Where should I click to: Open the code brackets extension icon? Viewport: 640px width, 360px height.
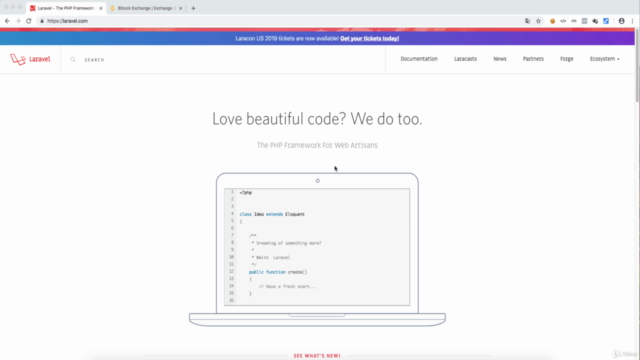point(563,21)
